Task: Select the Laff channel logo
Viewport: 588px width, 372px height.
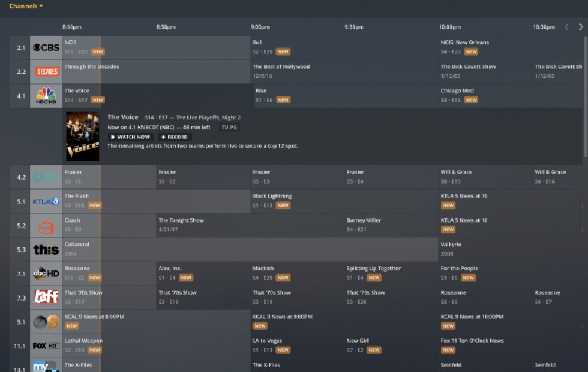Action: tap(46, 298)
